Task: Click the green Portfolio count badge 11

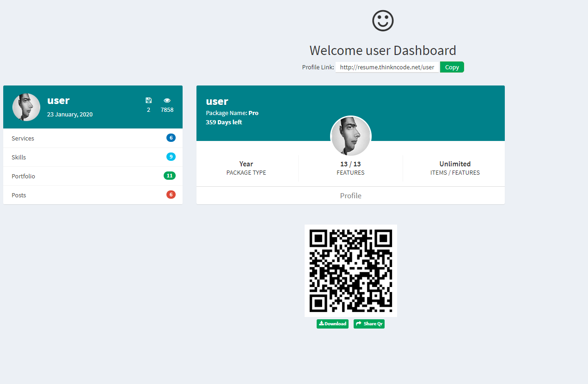Action: (170, 176)
